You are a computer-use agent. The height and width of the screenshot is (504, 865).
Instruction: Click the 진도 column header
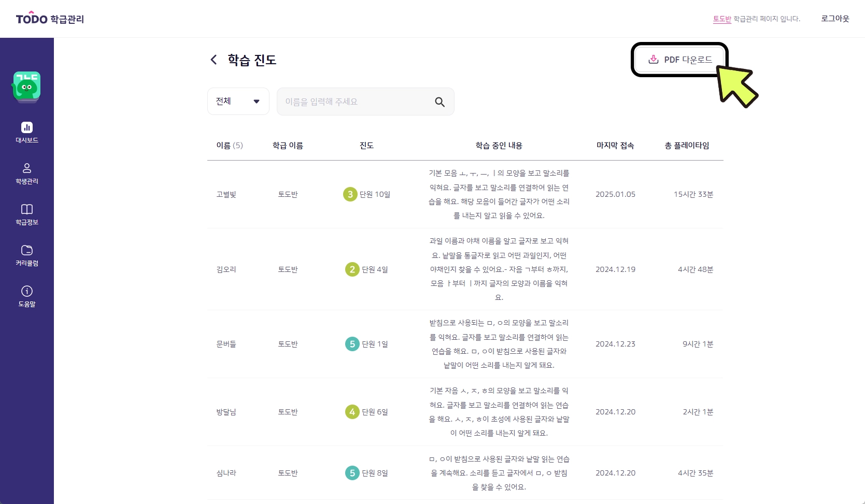366,146
